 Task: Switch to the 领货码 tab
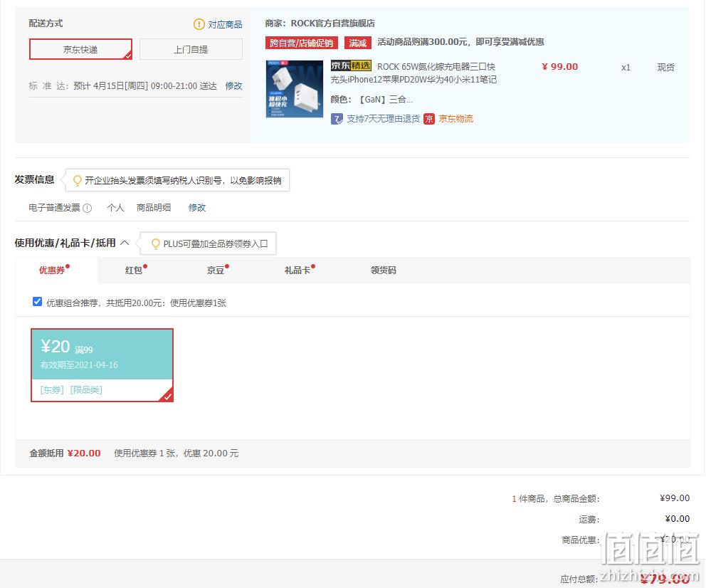383,270
